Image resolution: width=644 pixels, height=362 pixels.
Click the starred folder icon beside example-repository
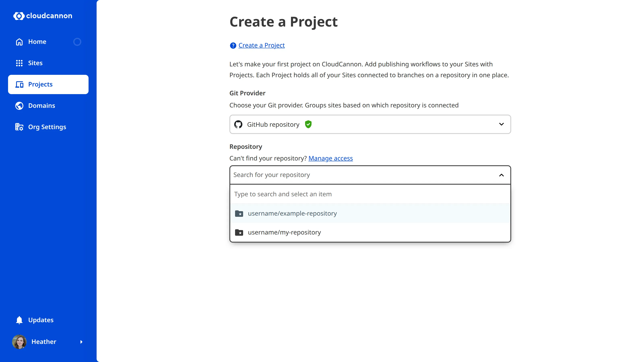pyautogui.click(x=239, y=214)
